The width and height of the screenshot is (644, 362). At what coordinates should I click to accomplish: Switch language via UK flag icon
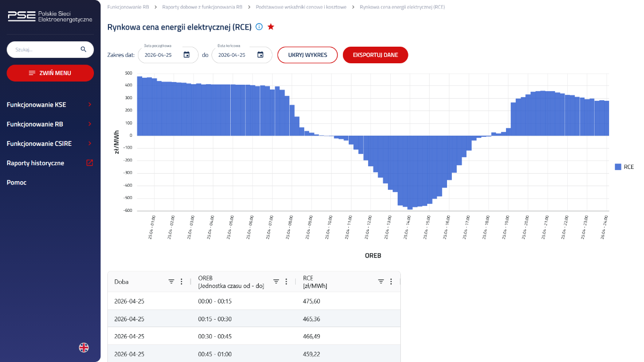tap(84, 348)
